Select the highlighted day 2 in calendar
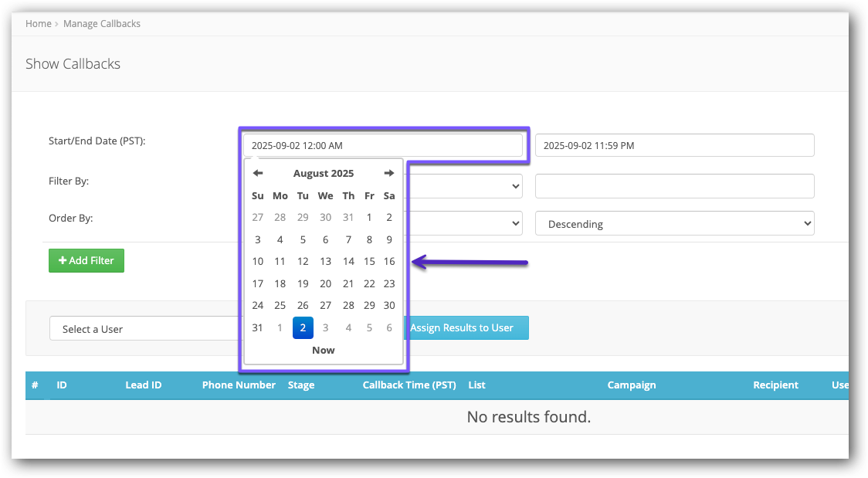868x478 pixels. pyautogui.click(x=303, y=328)
